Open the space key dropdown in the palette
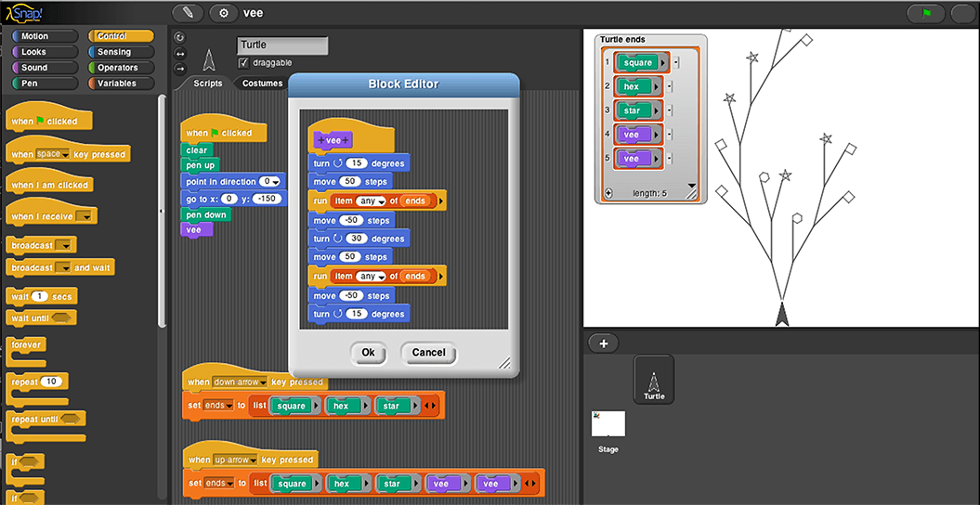This screenshot has width=980, height=505. click(65, 155)
